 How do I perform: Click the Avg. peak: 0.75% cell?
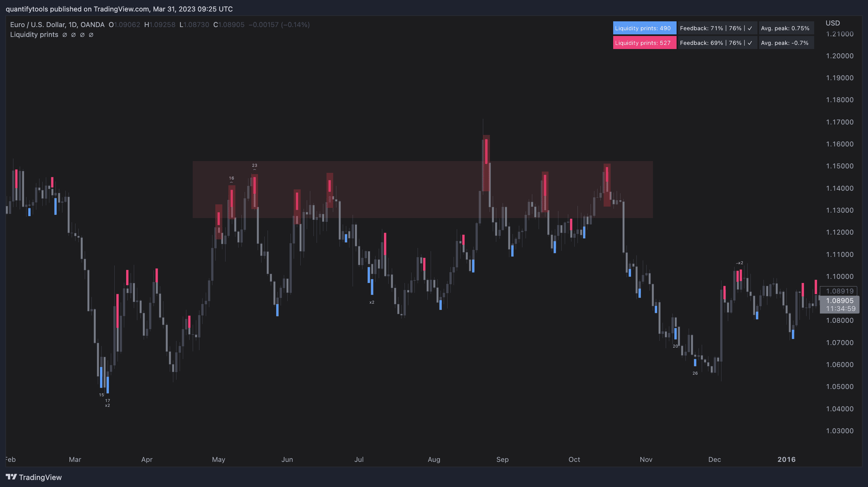pyautogui.click(x=785, y=28)
